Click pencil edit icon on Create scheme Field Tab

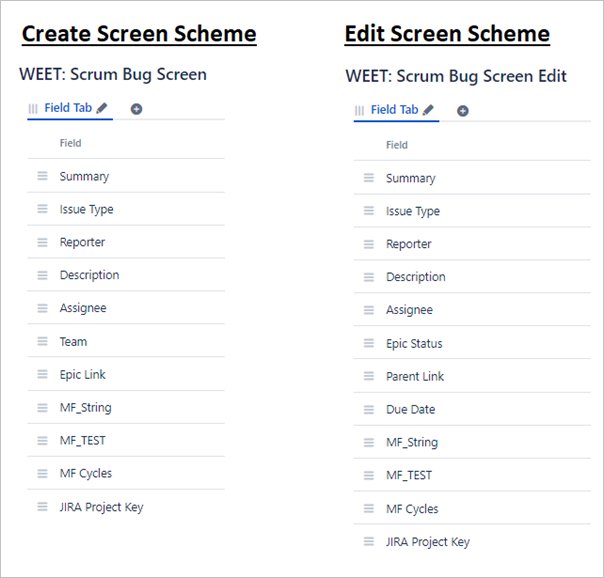102,108
